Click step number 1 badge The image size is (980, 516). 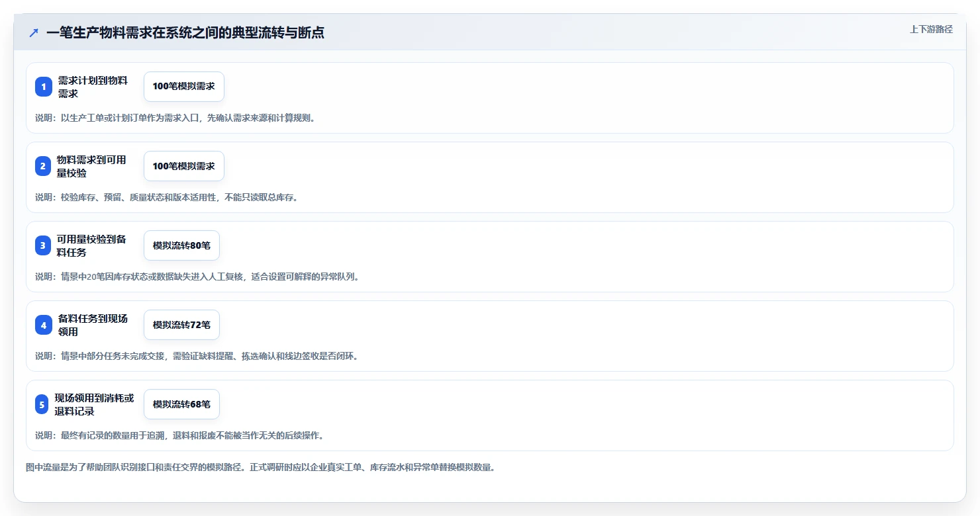pos(44,87)
